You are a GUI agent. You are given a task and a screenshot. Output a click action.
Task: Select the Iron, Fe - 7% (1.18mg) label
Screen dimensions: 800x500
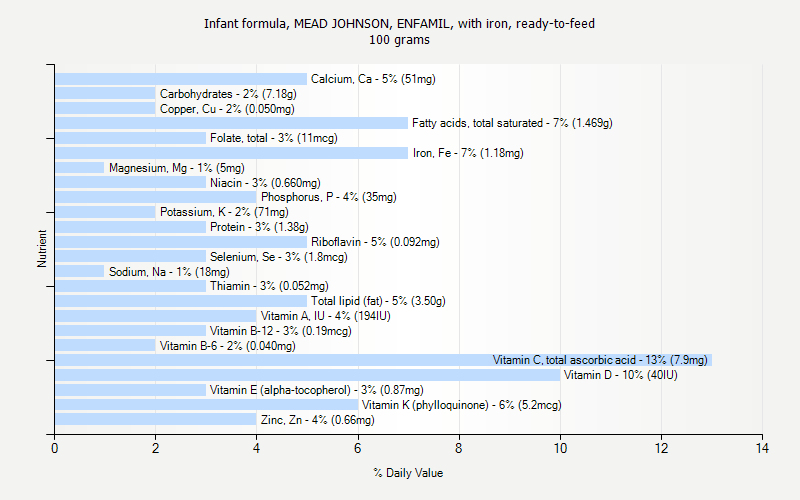[468, 153]
